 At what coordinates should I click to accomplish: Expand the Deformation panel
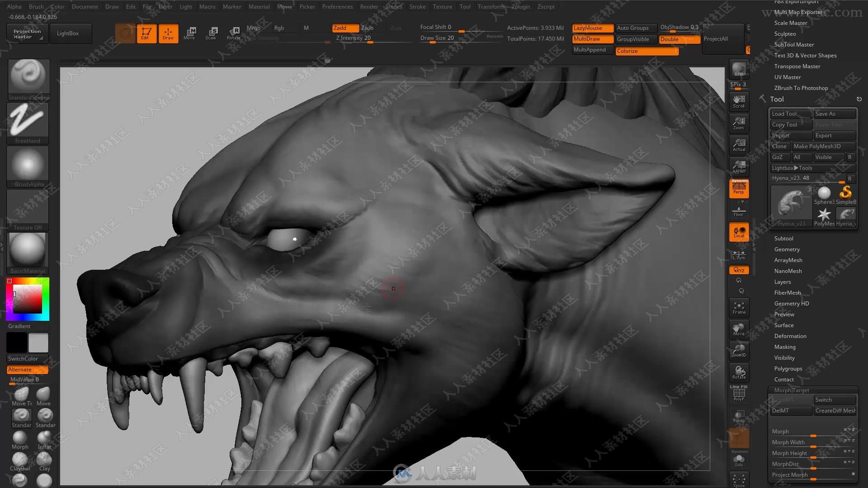tap(790, 335)
